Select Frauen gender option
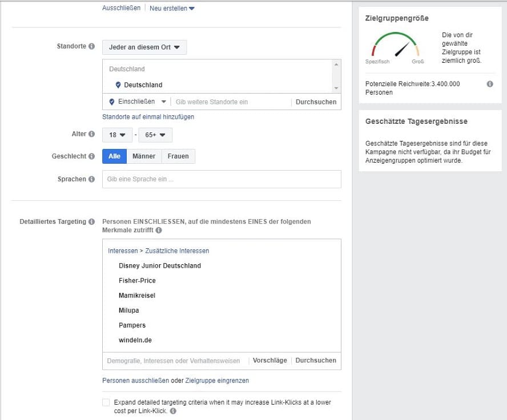The height and width of the screenshot is (420, 507). coord(178,156)
